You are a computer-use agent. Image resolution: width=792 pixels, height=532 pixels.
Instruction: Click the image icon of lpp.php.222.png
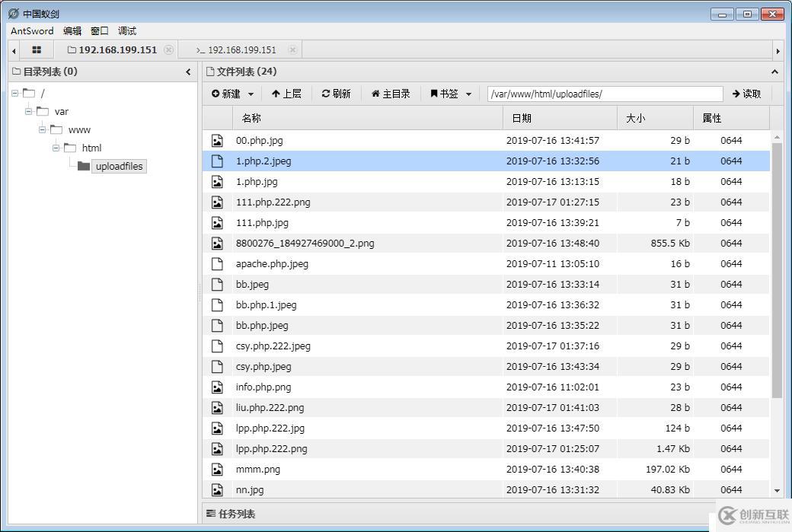[217, 449]
